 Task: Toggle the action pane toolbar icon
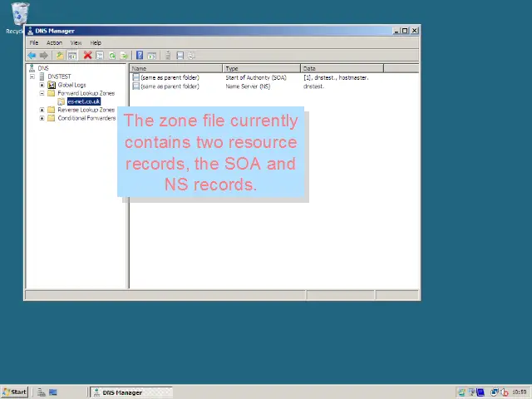point(151,56)
